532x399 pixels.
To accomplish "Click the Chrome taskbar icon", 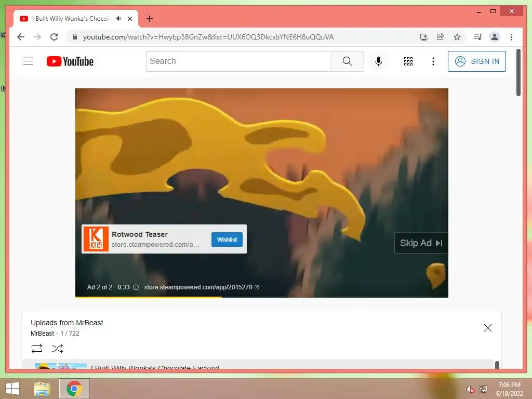I will (x=74, y=389).
